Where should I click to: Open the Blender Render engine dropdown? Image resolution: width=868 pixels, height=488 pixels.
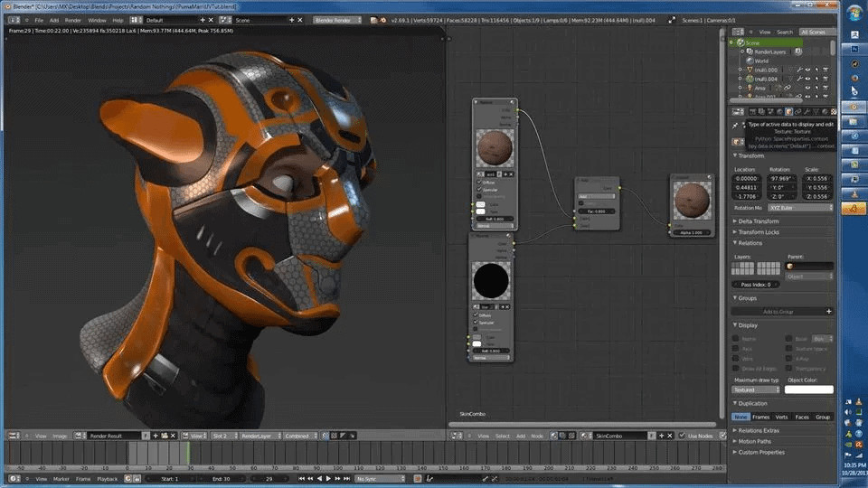(x=337, y=20)
